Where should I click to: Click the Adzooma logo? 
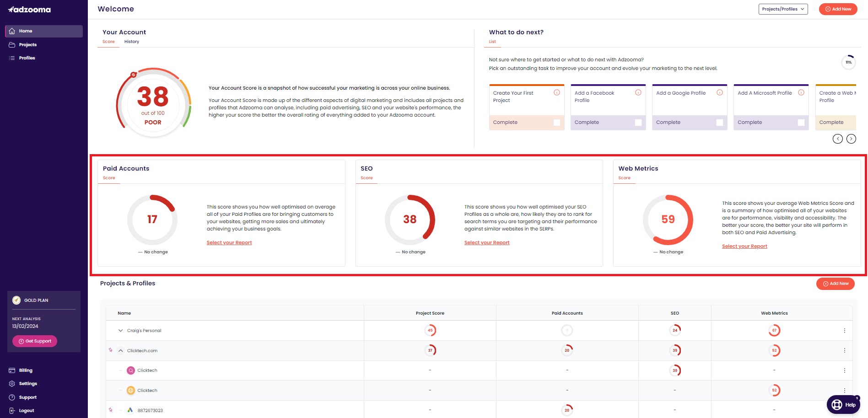[30, 10]
